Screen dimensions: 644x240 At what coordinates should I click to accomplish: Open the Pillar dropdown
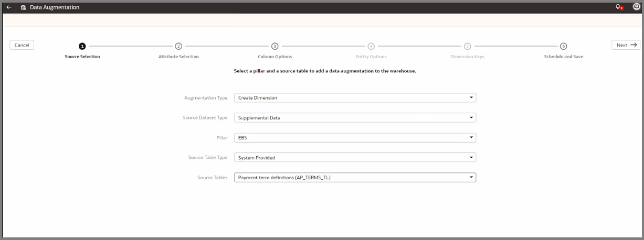point(355,138)
